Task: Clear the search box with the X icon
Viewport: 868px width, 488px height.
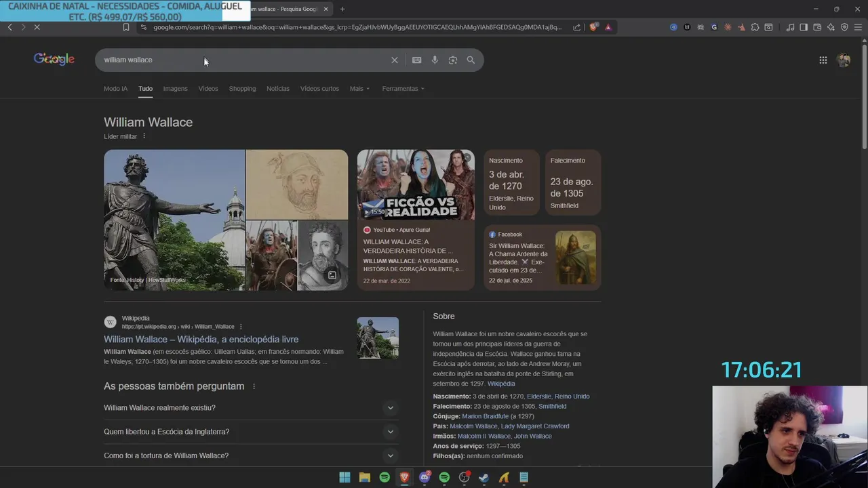Action: point(394,60)
